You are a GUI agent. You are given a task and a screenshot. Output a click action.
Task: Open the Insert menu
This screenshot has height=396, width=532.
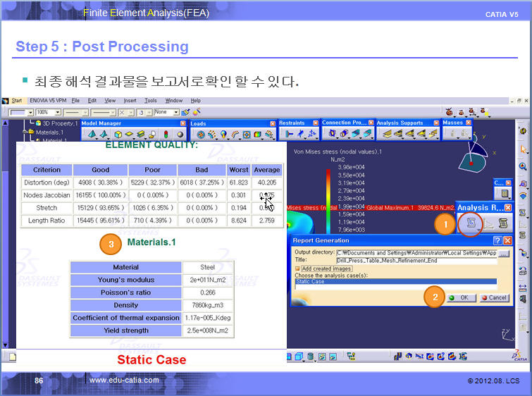[x=130, y=101]
